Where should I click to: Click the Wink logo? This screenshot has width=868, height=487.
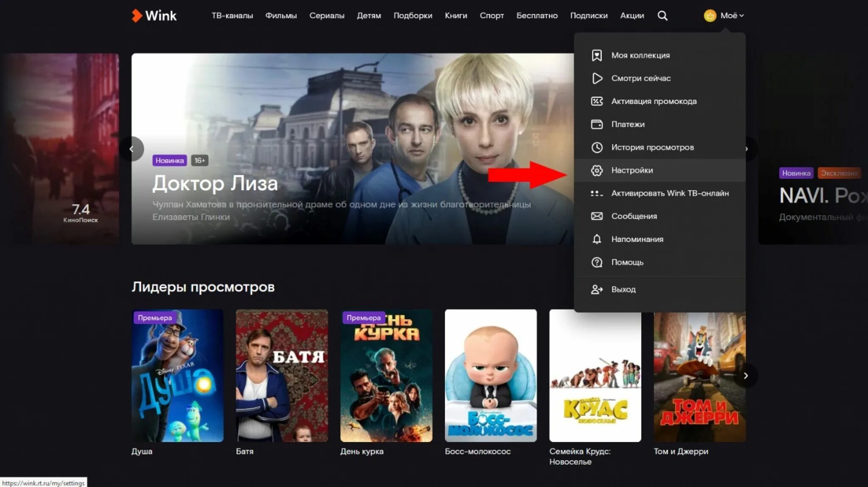pos(154,16)
